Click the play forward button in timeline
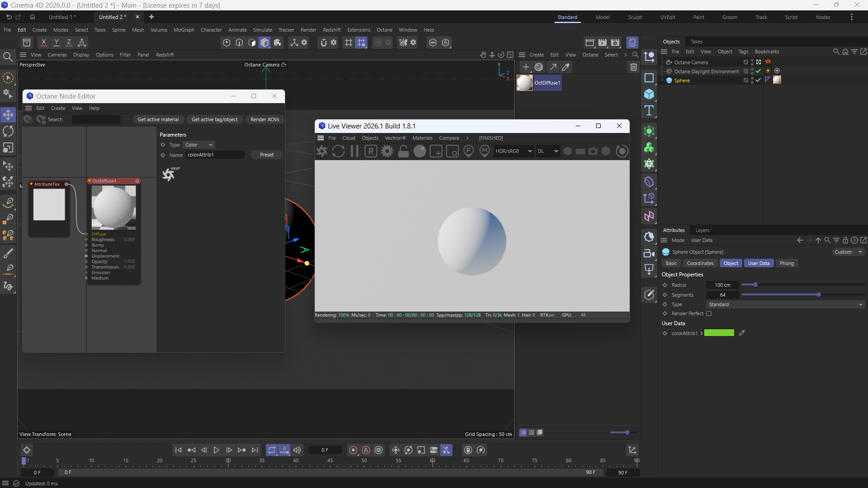The width and height of the screenshot is (868, 488). click(216, 450)
